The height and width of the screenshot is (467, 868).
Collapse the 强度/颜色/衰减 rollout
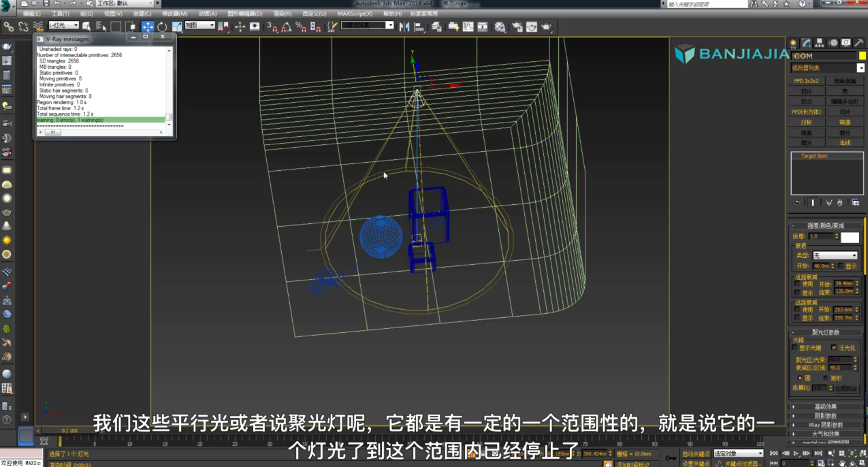[x=826, y=225]
